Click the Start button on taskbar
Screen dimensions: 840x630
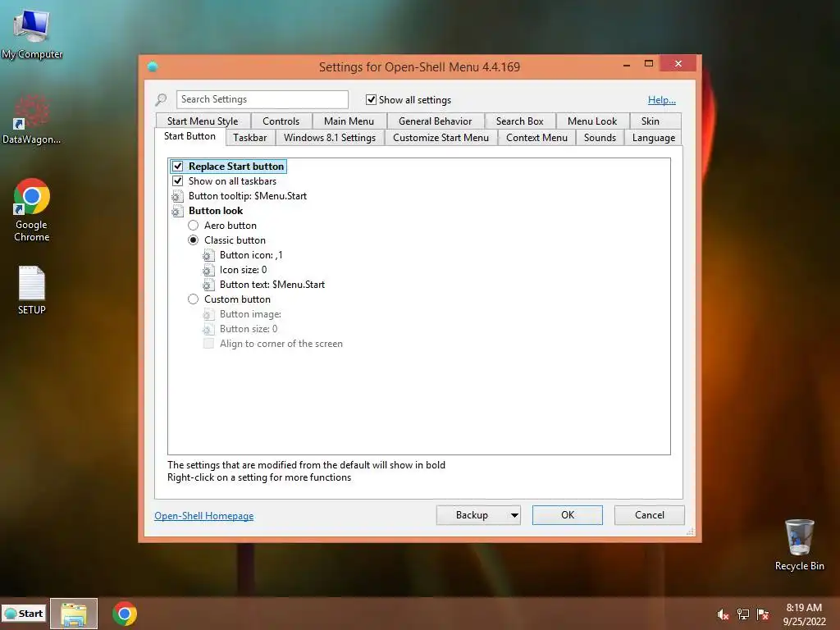tap(24, 614)
